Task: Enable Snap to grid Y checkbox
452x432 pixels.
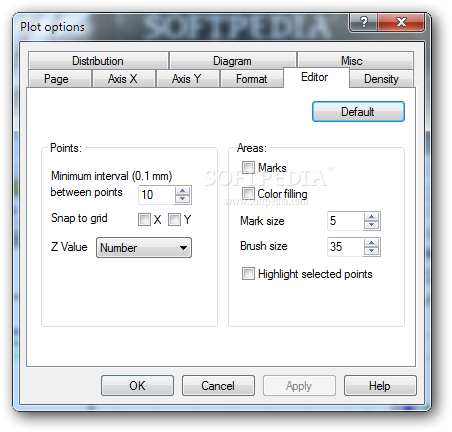Action: [x=174, y=220]
